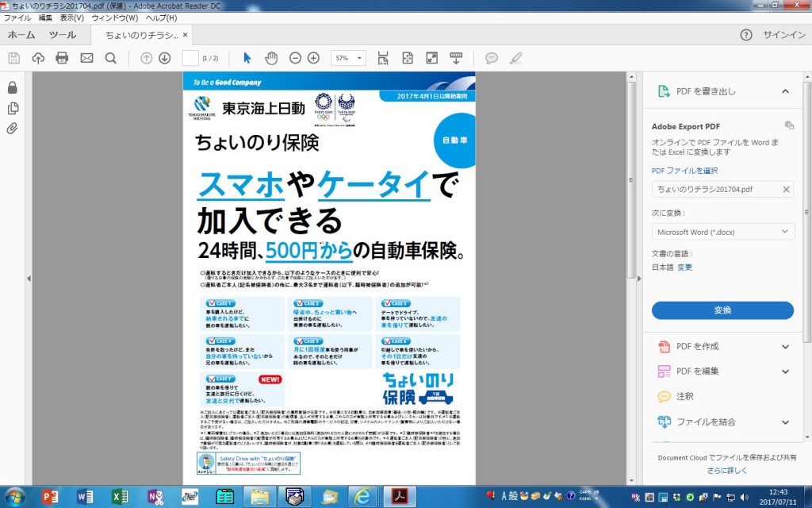Viewport: 812px width, 508px height.
Task: Switch to full screen mode icon
Action: tap(432, 58)
